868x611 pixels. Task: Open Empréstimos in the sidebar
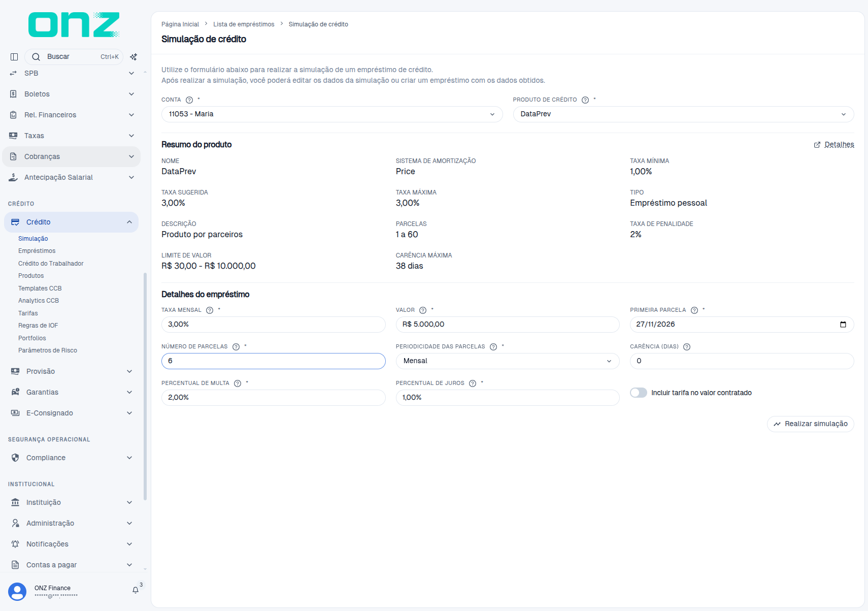37,251
